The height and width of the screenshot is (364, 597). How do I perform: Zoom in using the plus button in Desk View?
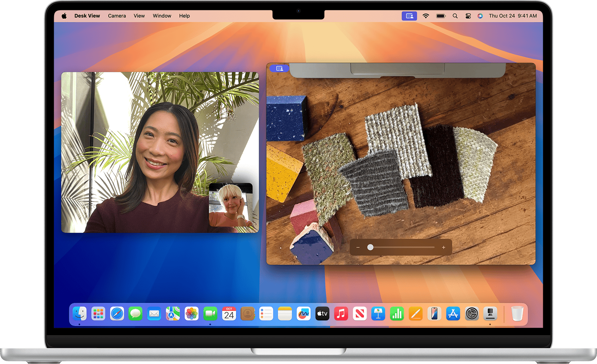click(x=443, y=247)
